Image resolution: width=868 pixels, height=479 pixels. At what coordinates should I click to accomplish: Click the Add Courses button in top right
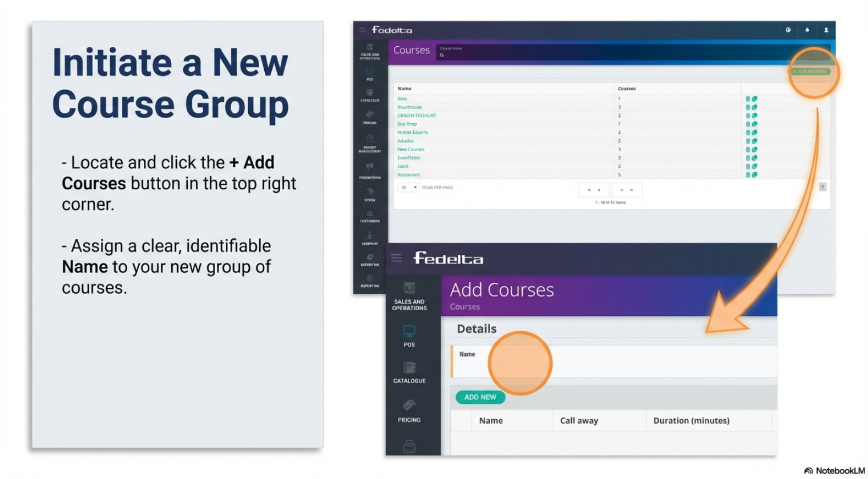coord(809,71)
